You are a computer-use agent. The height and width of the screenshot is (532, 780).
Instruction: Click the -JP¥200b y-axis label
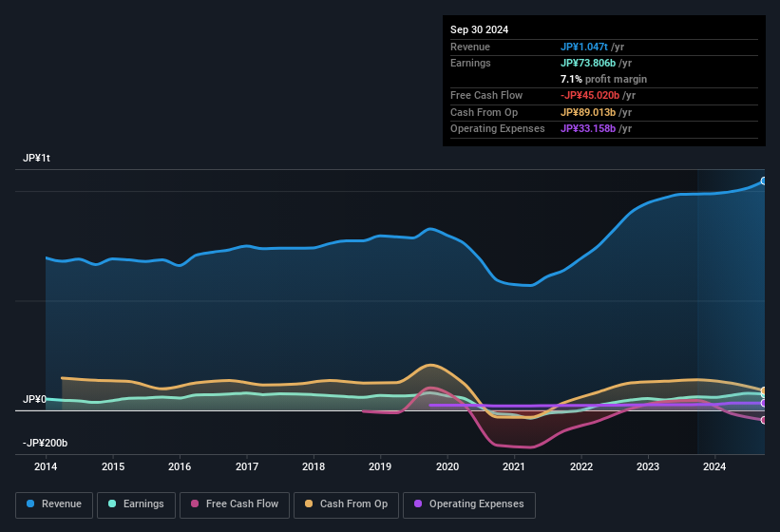point(46,443)
